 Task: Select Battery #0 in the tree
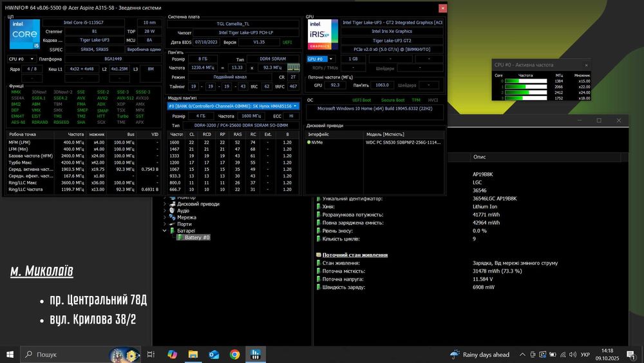tap(197, 238)
